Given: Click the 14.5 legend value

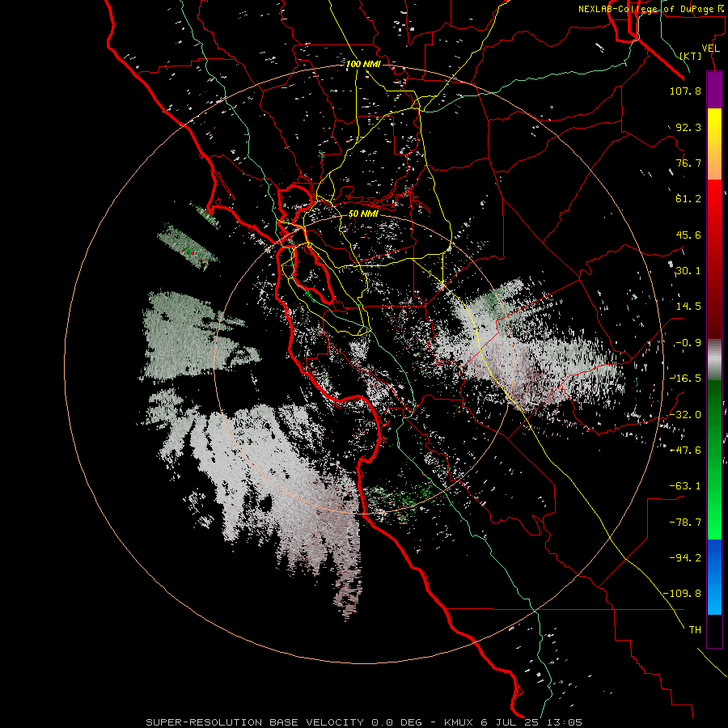Looking at the screenshot, I should [x=688, y=307].
